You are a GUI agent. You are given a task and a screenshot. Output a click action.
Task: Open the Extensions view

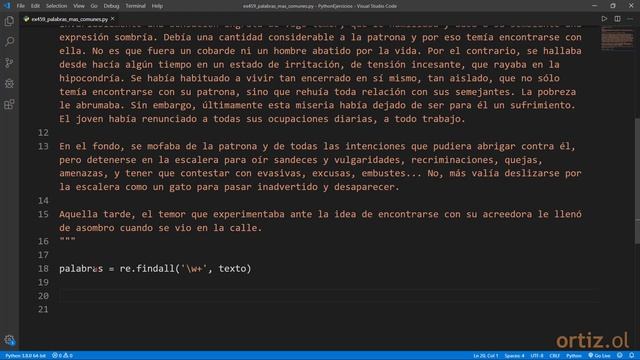click(x=9, y=104)
